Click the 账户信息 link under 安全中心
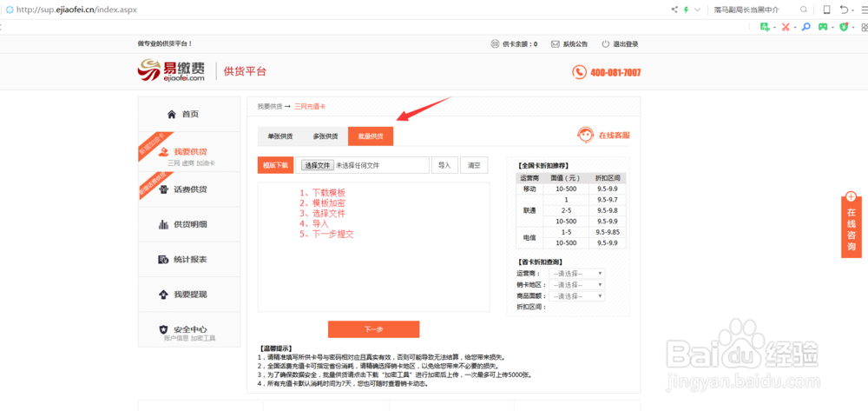The width and height of the screenshot is (868, 411). 176,338
